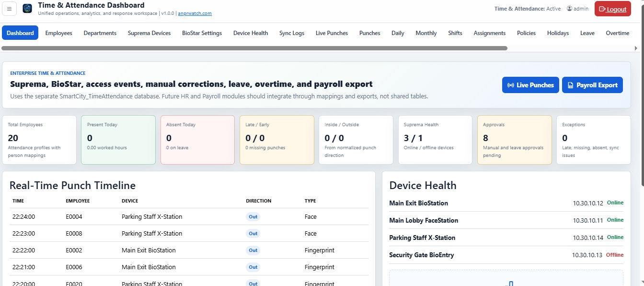Open the Suprema Devices tab
Image resolution: width=644 pixels, height=286 pixels.
click(149, 33)
